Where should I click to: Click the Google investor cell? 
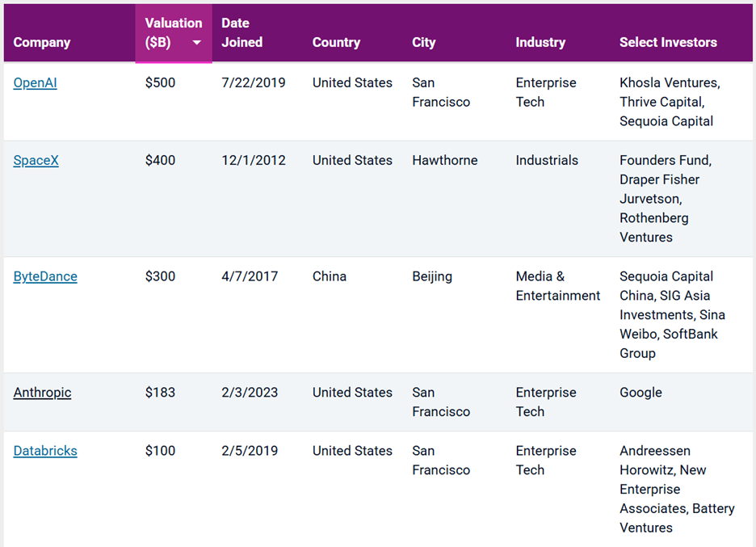click(x=640, y=393)
